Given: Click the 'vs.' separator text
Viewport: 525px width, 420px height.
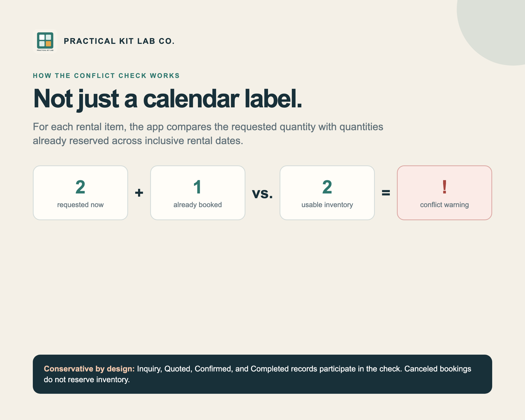Looking at the screenshot, I should [x=262, y=193].
